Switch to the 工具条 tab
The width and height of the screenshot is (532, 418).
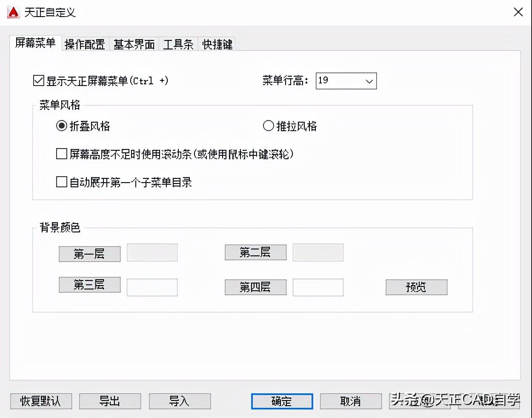[x=178, y=44]
